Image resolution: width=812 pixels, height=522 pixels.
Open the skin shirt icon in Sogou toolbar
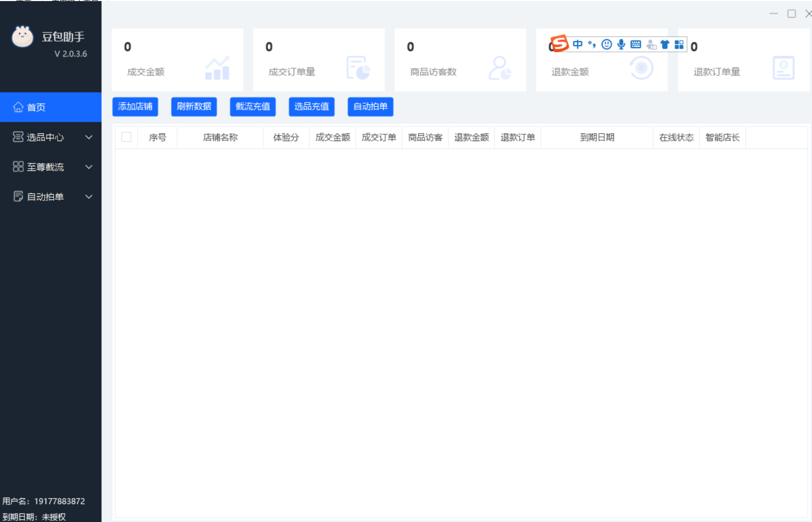(x=665, y=44)
